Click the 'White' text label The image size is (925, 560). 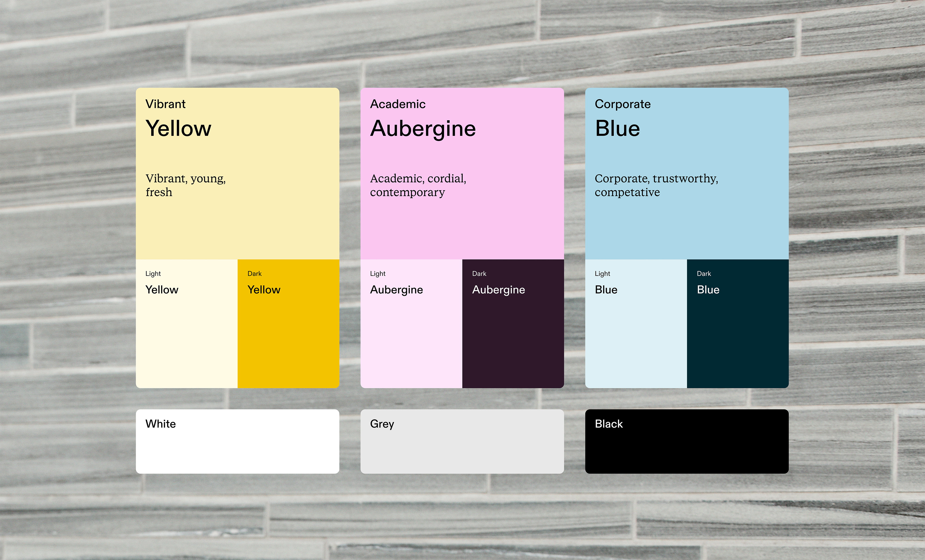160,424
